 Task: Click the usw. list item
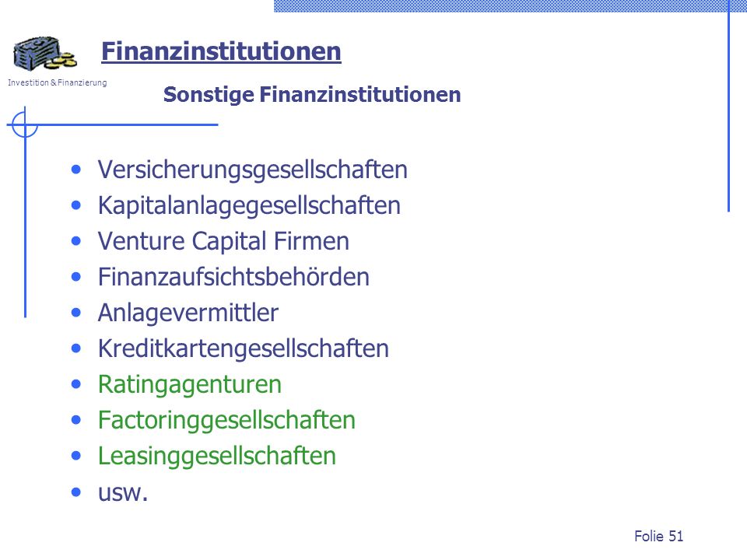point(123,493)
